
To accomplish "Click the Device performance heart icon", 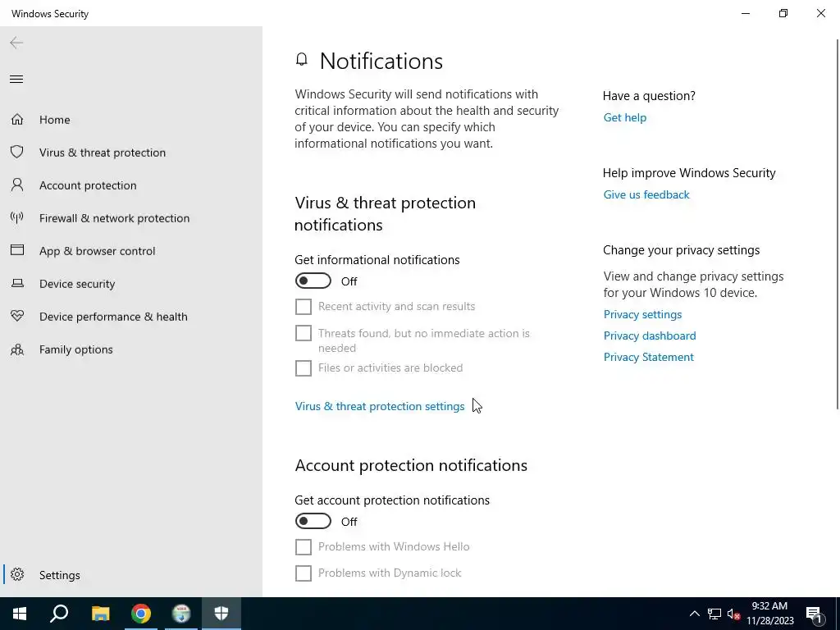I will (17, 316).
